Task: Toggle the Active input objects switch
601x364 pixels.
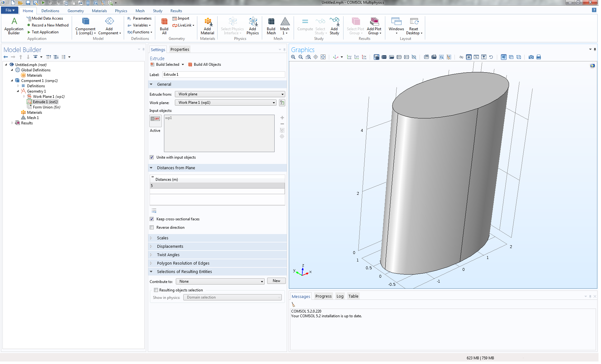Action: [x=156, y=119]
